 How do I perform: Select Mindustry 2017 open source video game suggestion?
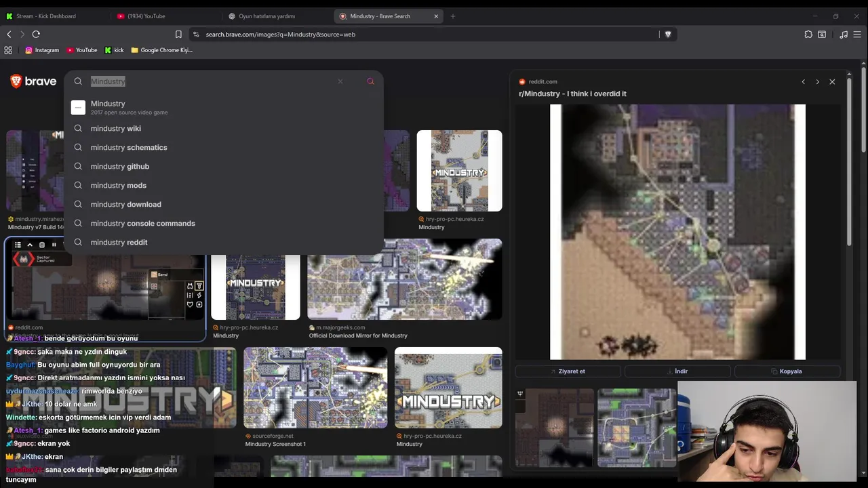(x=224, y=107)
